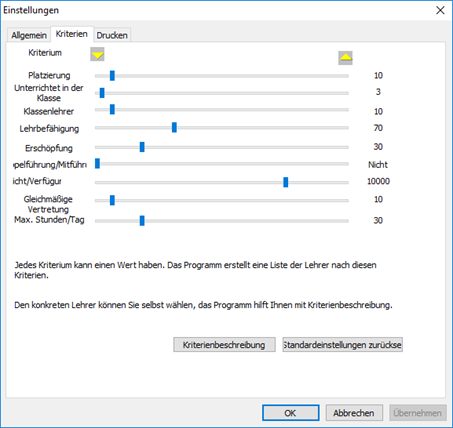Select the Kriterien tab

coord(72,34)
